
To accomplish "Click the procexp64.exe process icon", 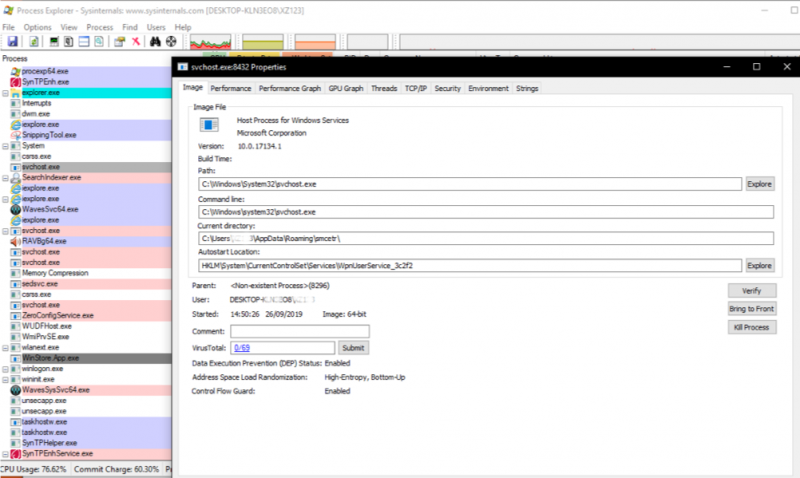I will (16, 71).
